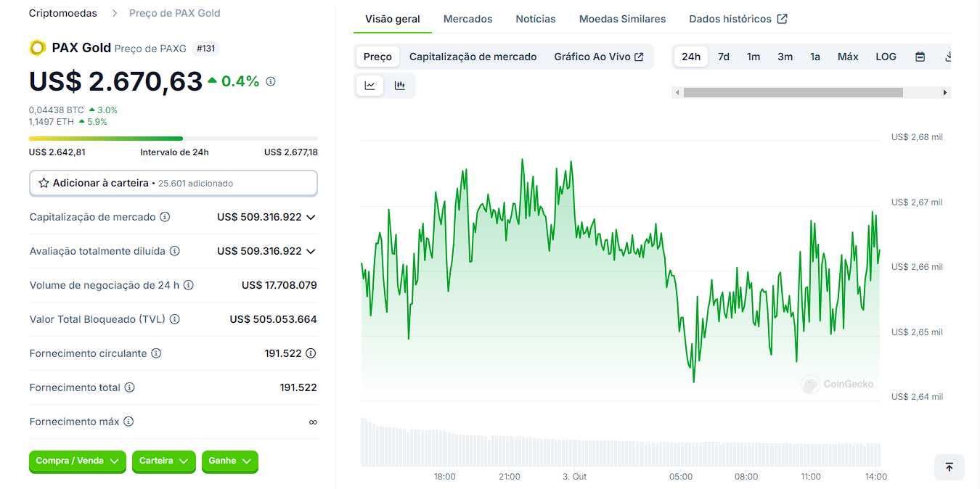Switch to the Mercados tab
The height and width of the screenshot is (489, 980).
click(467, 18)
